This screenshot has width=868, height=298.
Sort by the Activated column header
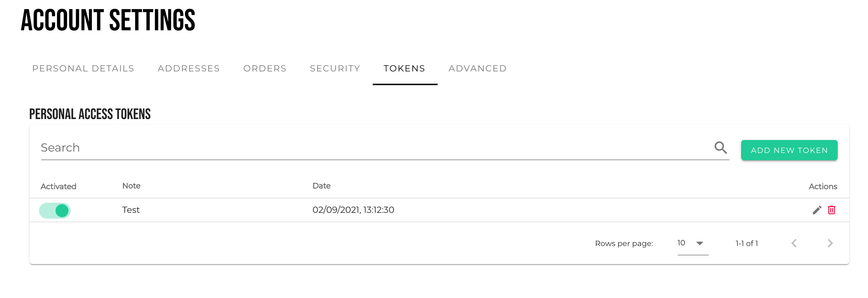tap(58, 187)
